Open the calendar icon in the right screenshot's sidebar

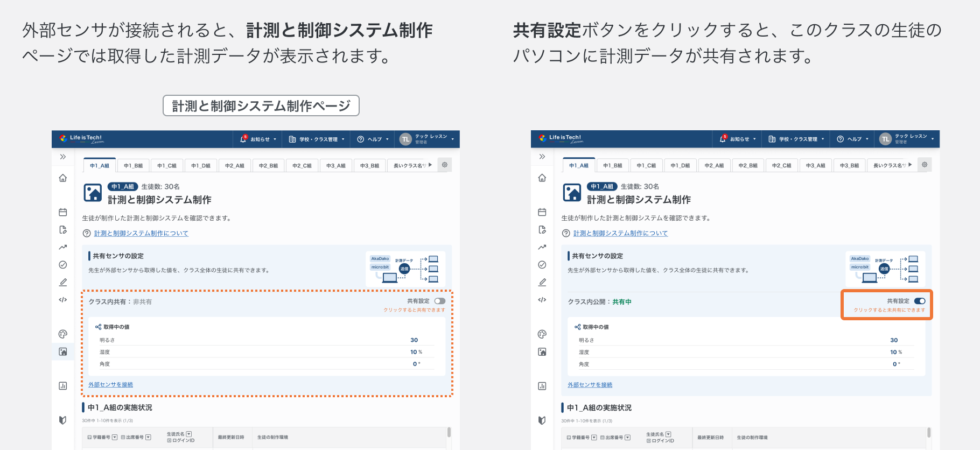(x=542, y=212)
